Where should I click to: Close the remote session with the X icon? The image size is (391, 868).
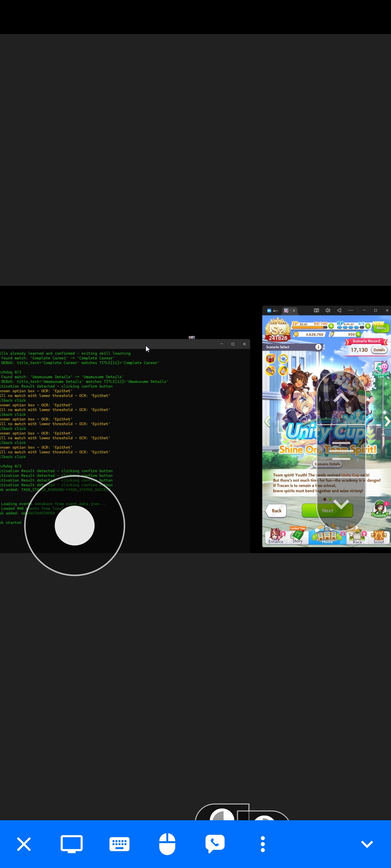pos(24,844)
